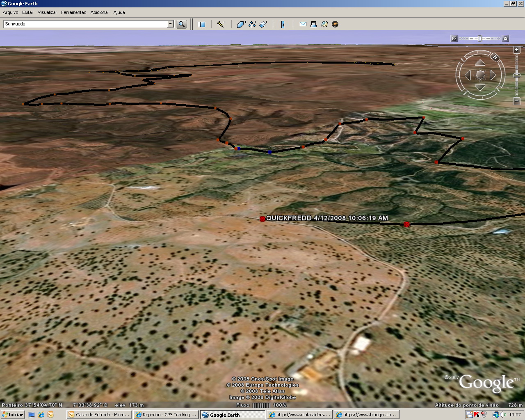Click the system clock 10:07

515,415
